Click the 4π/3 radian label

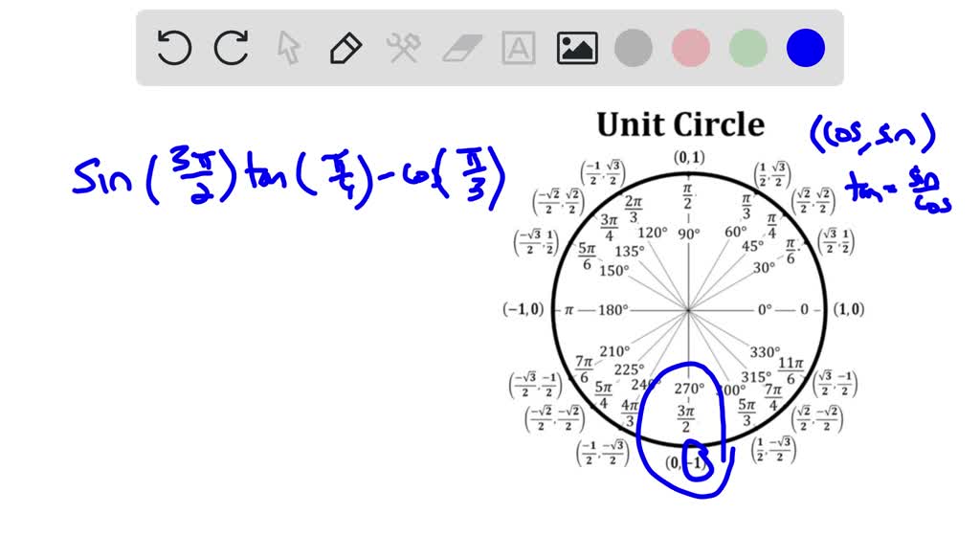pos(629,413)
